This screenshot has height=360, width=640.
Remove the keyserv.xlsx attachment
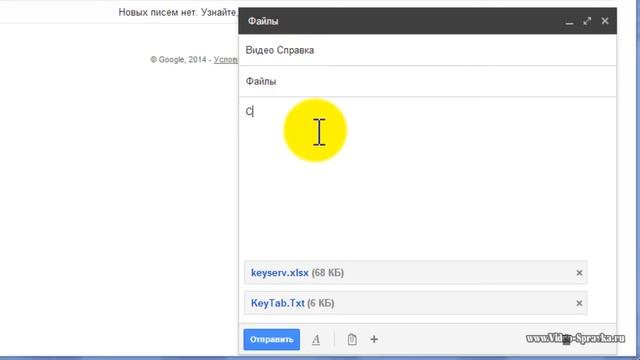pos(579,273)
